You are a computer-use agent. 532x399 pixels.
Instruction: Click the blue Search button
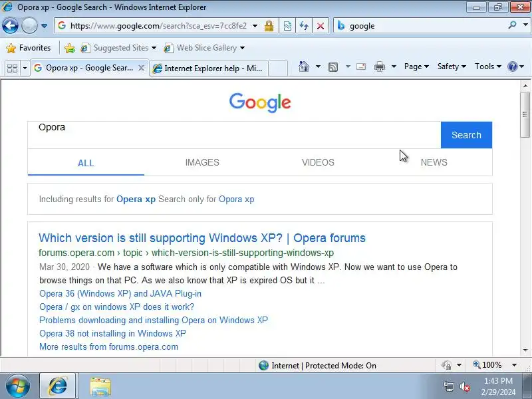click(x=466, y=135)
